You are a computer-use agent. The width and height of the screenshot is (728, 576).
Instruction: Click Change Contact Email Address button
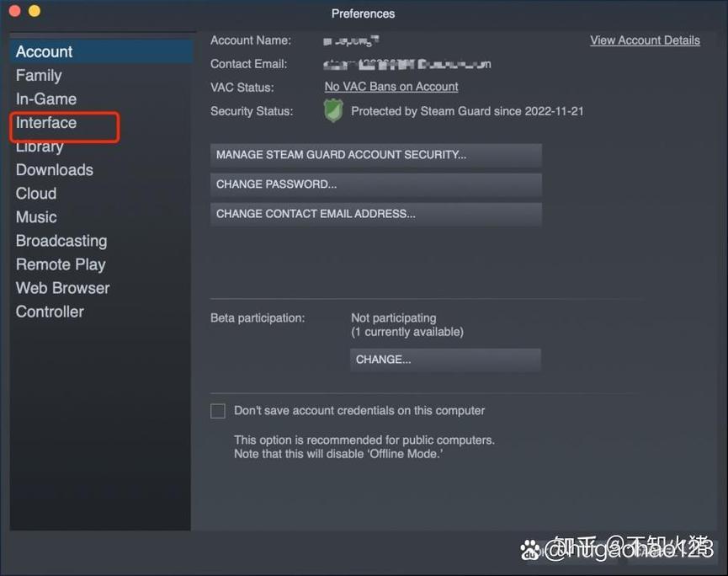tap(375, 214)
